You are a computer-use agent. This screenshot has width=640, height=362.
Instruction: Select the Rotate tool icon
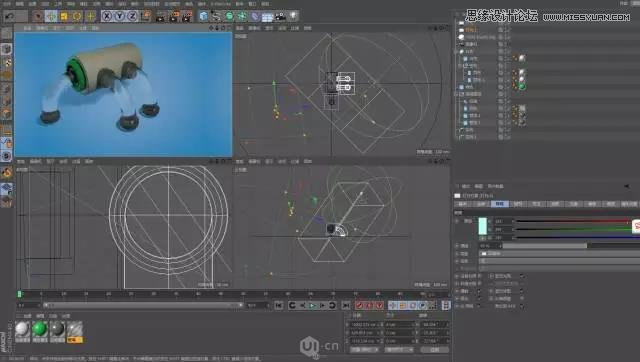(77, 16)
